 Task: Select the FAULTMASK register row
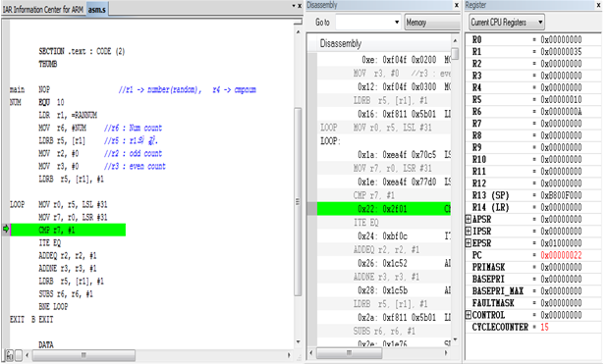(x=533, y=303)
